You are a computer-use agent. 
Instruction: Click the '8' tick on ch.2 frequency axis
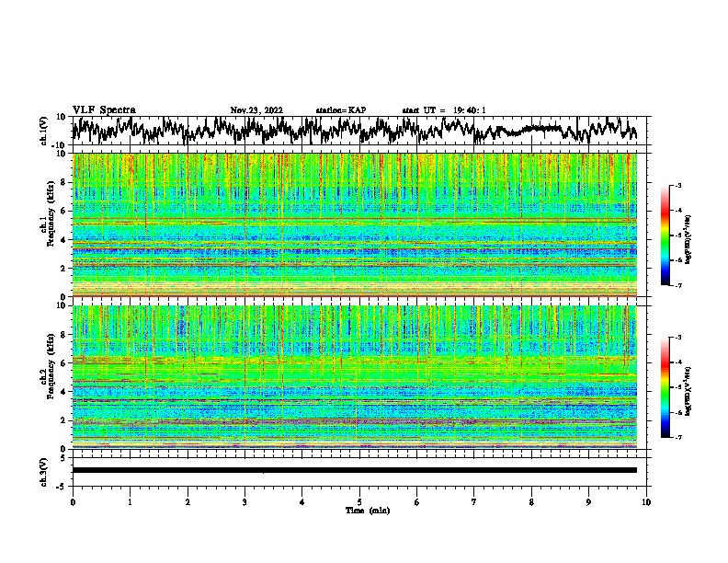point(63,335)
